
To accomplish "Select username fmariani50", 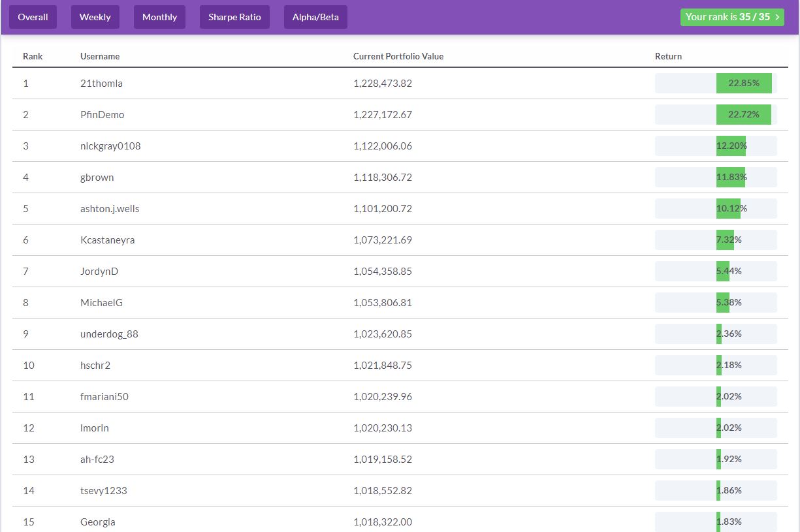I will coord(104,397).
